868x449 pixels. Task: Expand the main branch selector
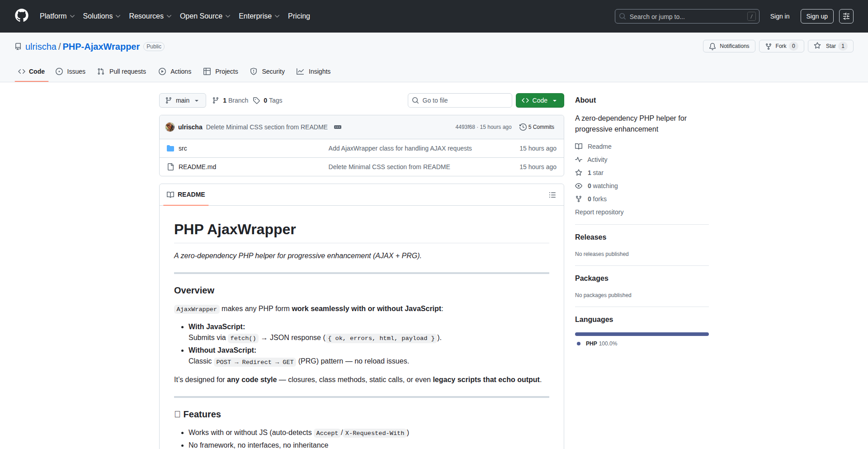(182, 100)
